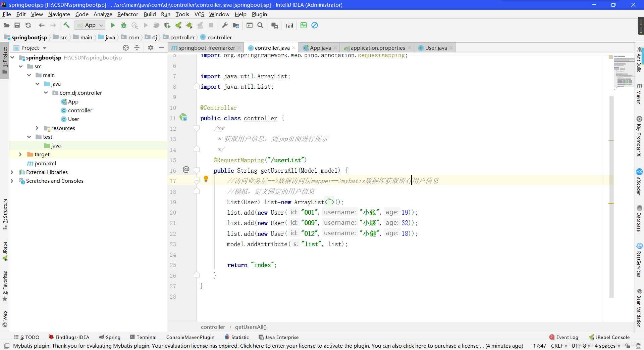This screenshot has width=644, height=350.
Task: Click the yellow warning stripe marker
Action: tap(611, 204)
